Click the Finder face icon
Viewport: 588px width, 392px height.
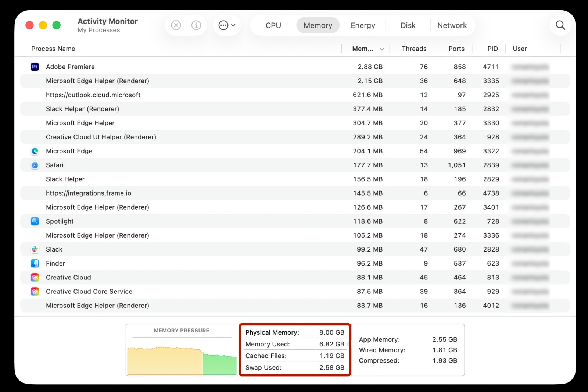35,263
